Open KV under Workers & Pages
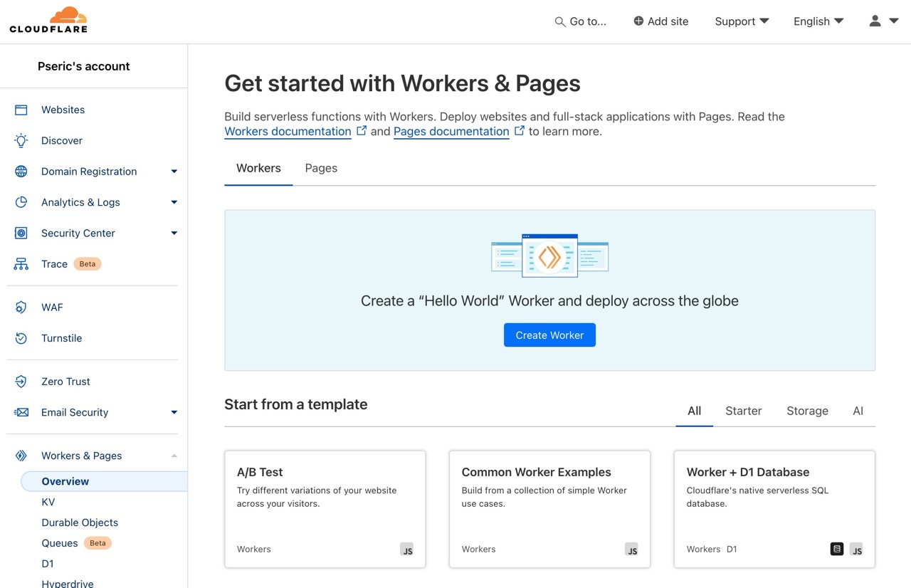 48,502
